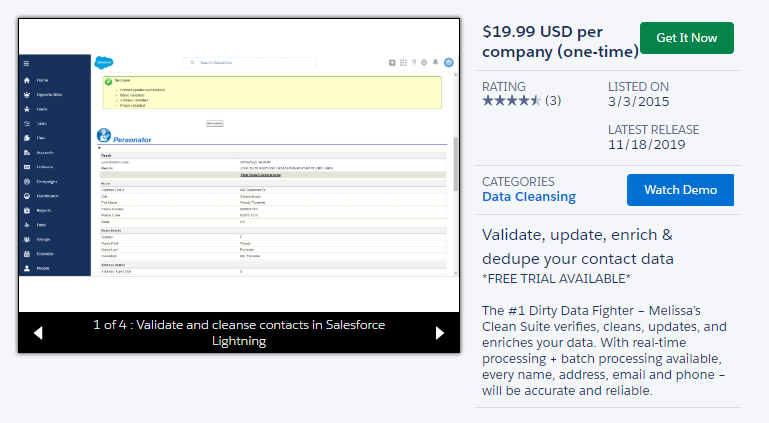Open the hamburger menu in Salesforce sidebar

(27, 64)
